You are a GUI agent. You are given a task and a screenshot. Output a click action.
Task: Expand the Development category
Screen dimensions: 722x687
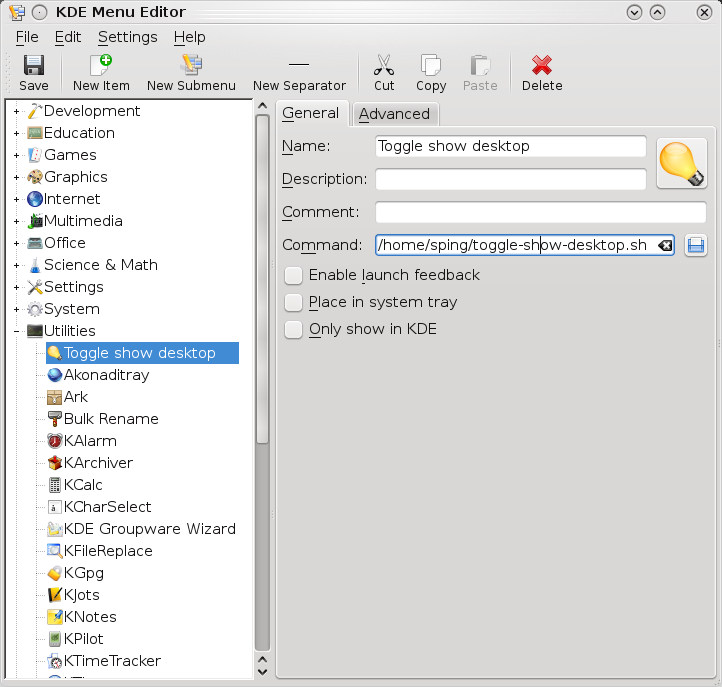coord(16,111)
